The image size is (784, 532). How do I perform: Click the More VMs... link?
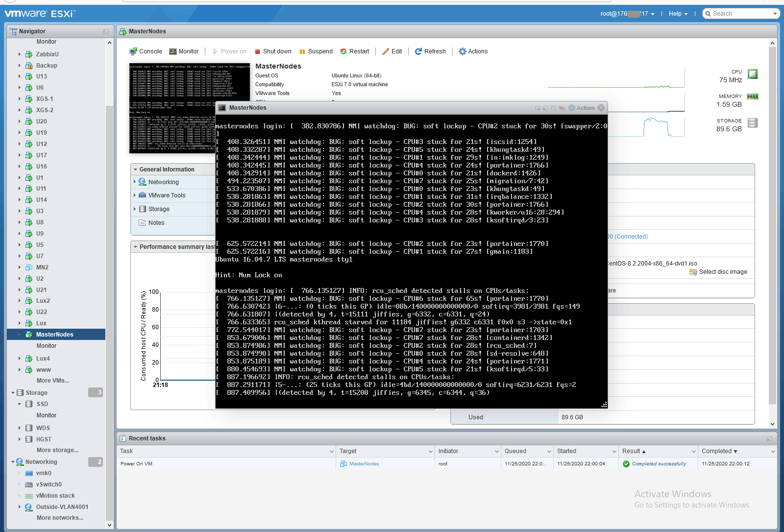[53, 381]
